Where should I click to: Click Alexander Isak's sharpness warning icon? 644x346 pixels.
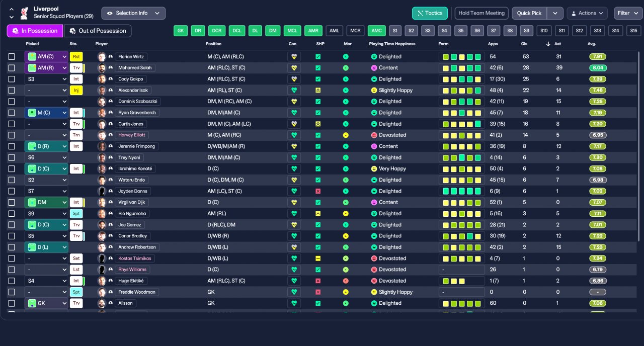[318, 90]
